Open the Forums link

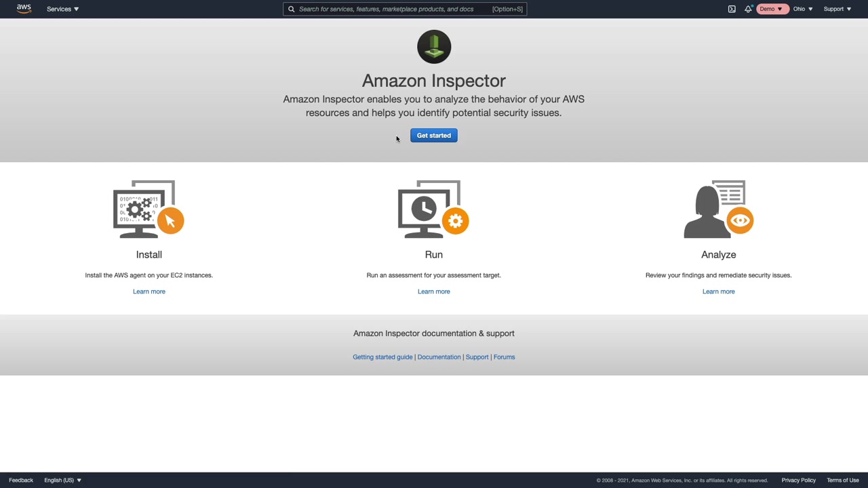504,357
